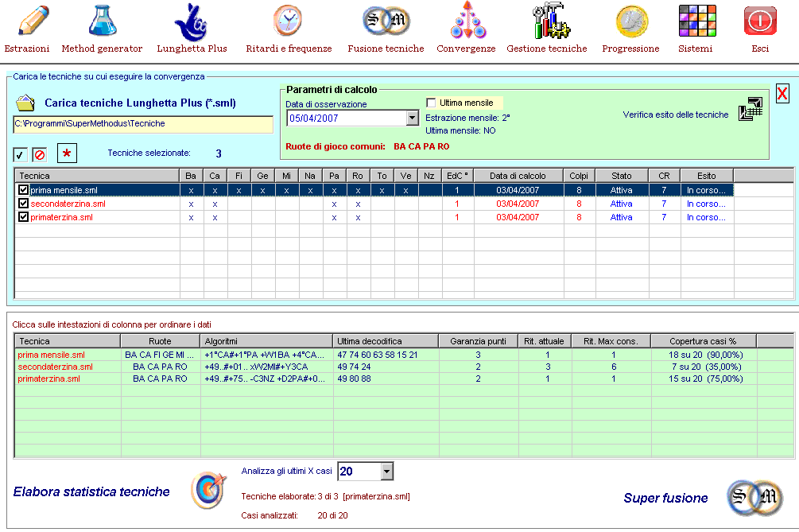The height and width of the screenshot is (532, 799).
Task: Click secondaterzina.sml in statistics table
Action: (x=55, y=367)
